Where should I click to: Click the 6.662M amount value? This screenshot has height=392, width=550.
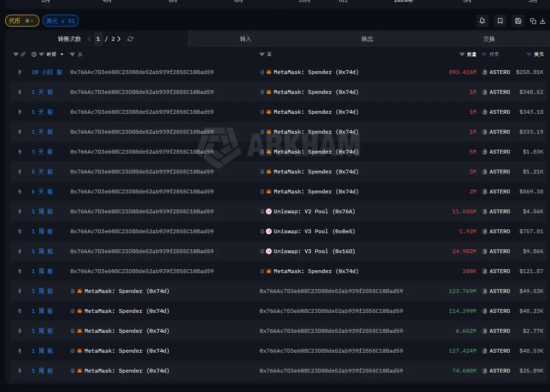466,331
